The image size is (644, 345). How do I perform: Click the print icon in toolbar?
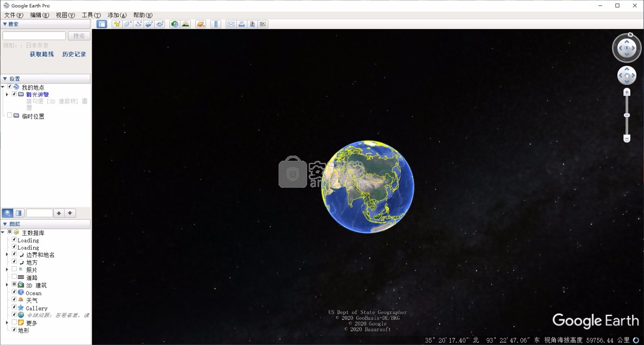click(x=242, y=24)
